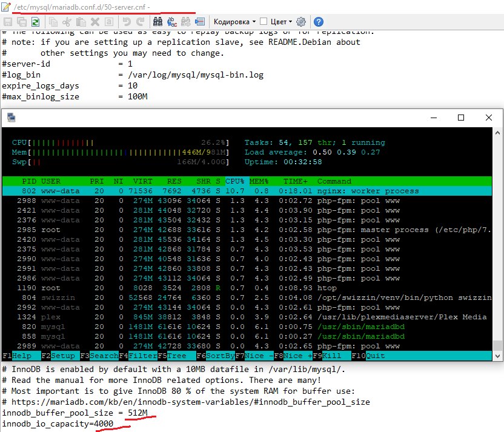Click the Delete X icon in toolbar
The height and width of the screenshot is (432, 504).
95,22
